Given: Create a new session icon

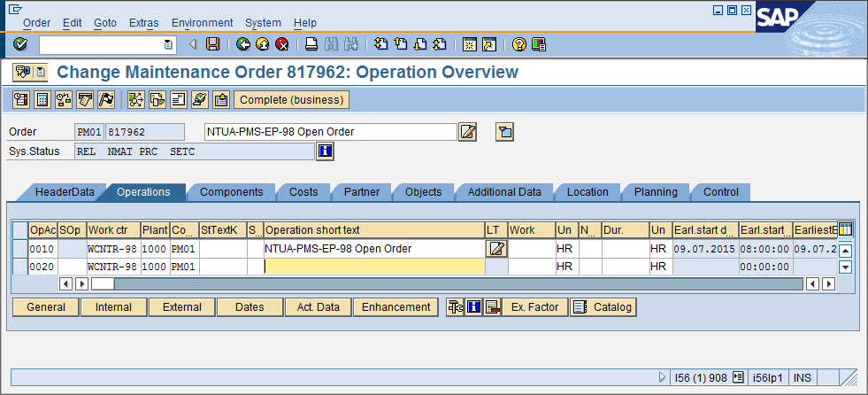Looking at the screenshot, I should 470,44.
